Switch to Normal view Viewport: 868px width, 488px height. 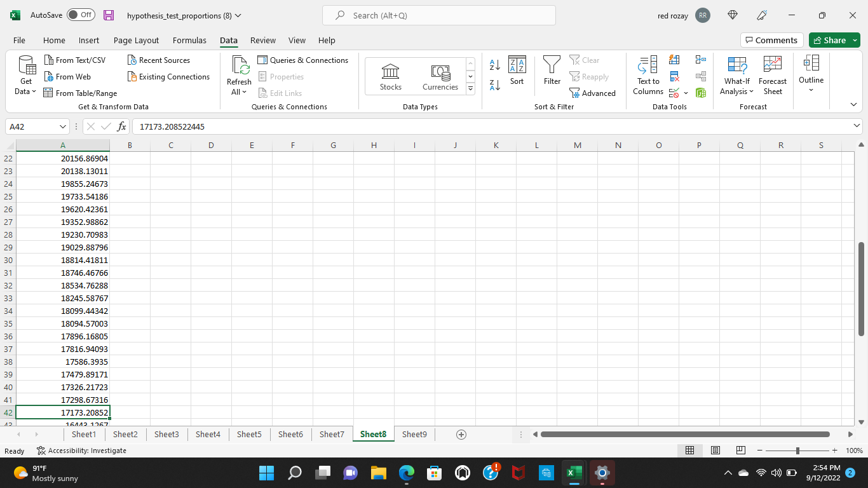click(689, 451)
